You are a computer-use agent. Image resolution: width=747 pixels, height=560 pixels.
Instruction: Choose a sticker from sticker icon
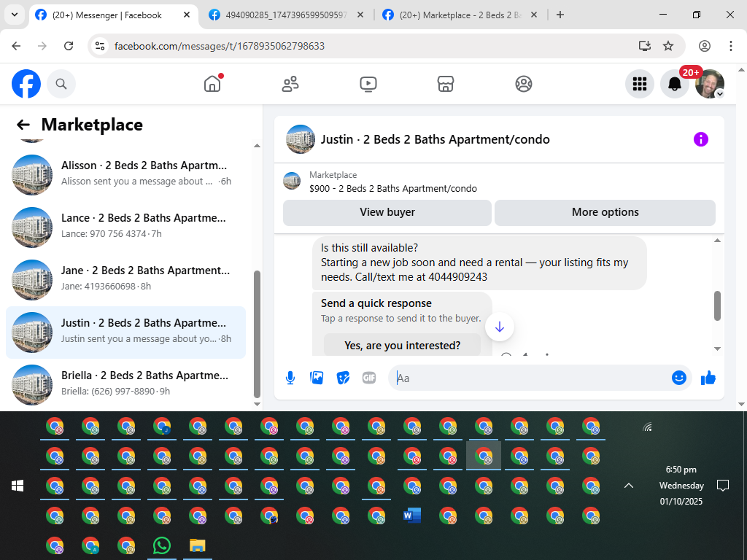[343, 378]
